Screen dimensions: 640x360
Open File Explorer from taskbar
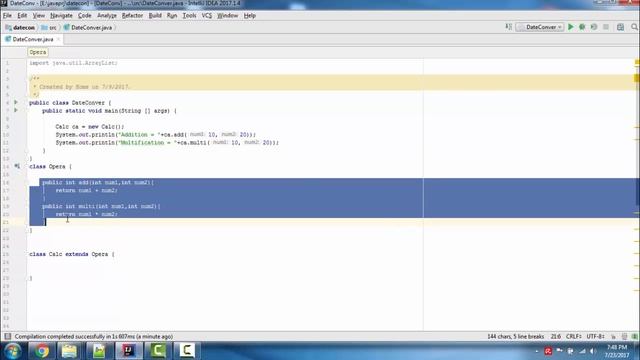point(69,351)
